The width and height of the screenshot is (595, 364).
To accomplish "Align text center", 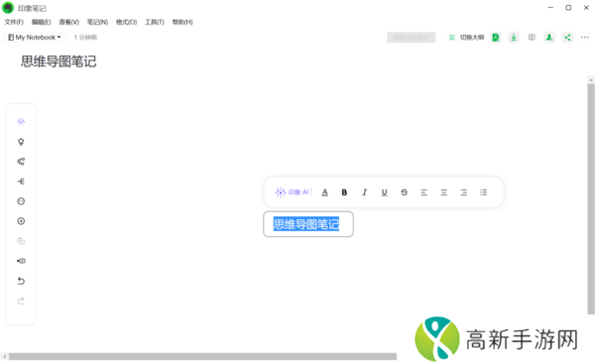I will (x=443, y=192).
